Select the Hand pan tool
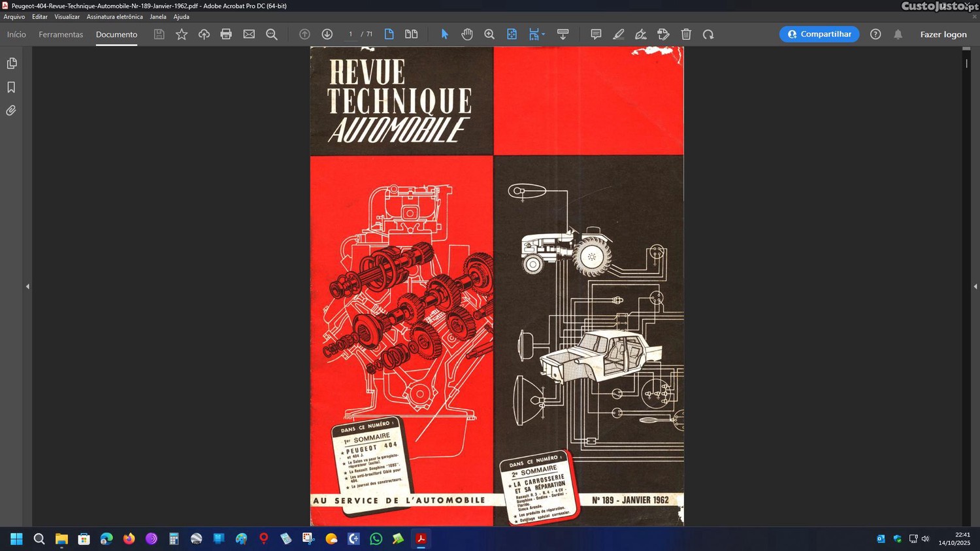 click(x=466, y=35)
